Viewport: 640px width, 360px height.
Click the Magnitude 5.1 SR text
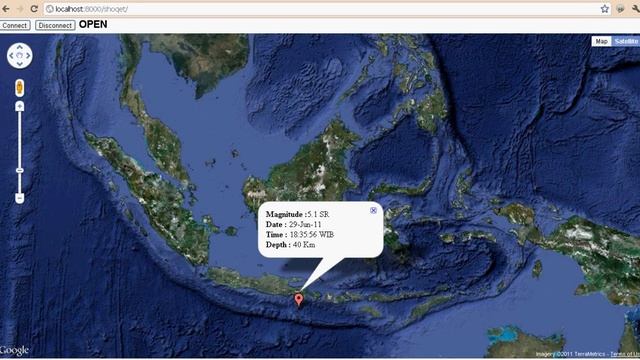(298, 214)
